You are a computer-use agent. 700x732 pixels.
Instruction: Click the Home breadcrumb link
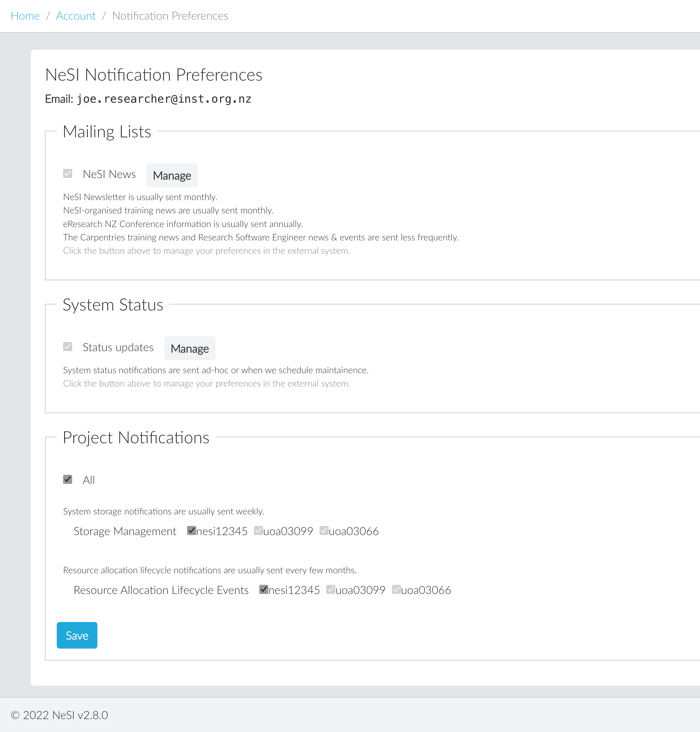click(25, 16)
